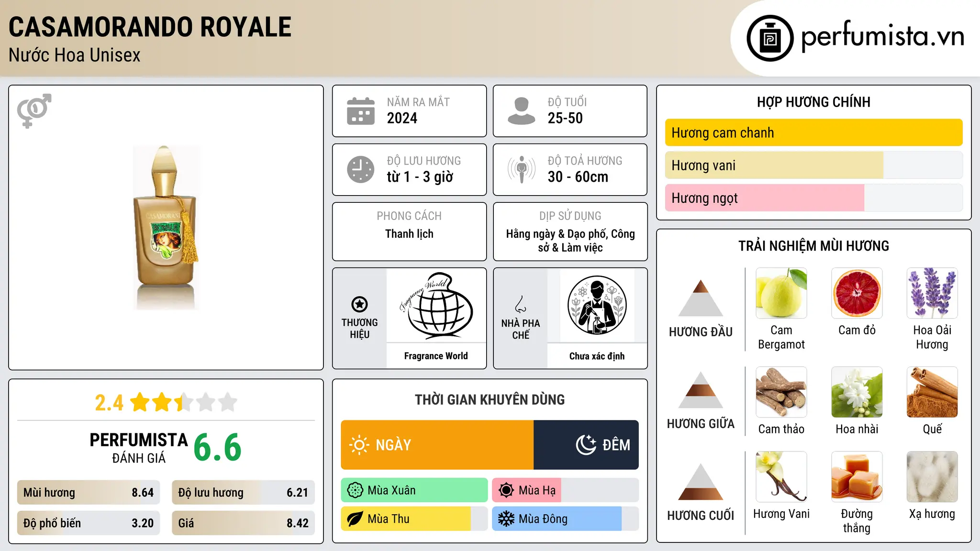
Task: Click the moon icon in the Đêm bar
Action: (586, 445)
